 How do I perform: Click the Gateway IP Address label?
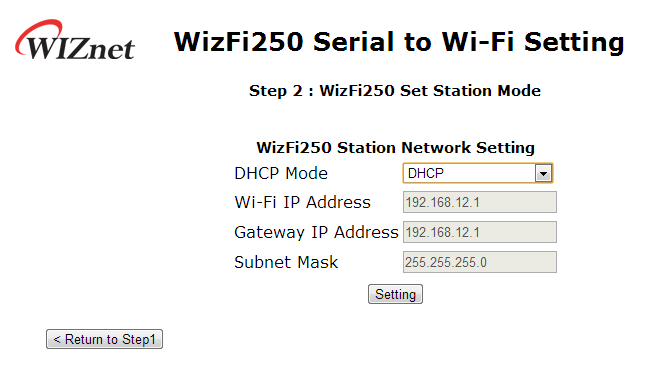(x=317, y=233)
